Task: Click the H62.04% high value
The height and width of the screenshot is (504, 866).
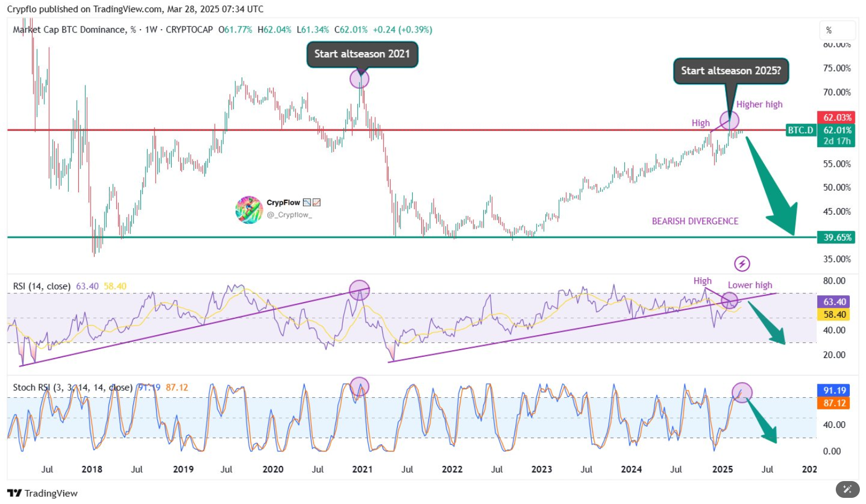Action: [x=274, y=30]
